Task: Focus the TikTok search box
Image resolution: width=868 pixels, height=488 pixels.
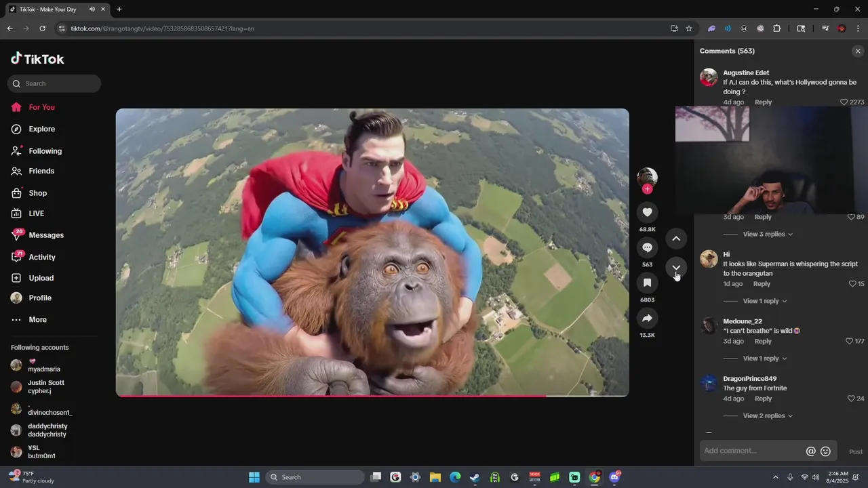Action: (x=54, y=83)
